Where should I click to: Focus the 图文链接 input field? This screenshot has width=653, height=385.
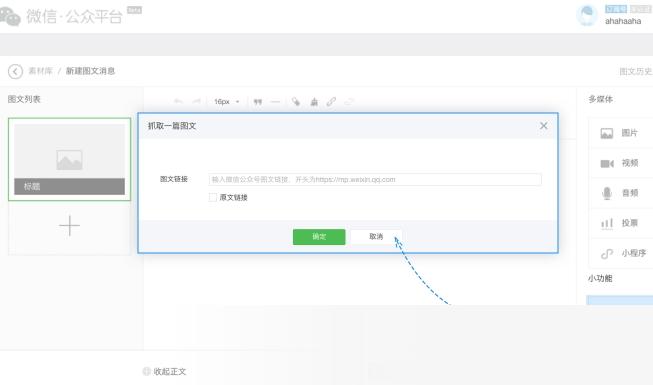[375, 180]
